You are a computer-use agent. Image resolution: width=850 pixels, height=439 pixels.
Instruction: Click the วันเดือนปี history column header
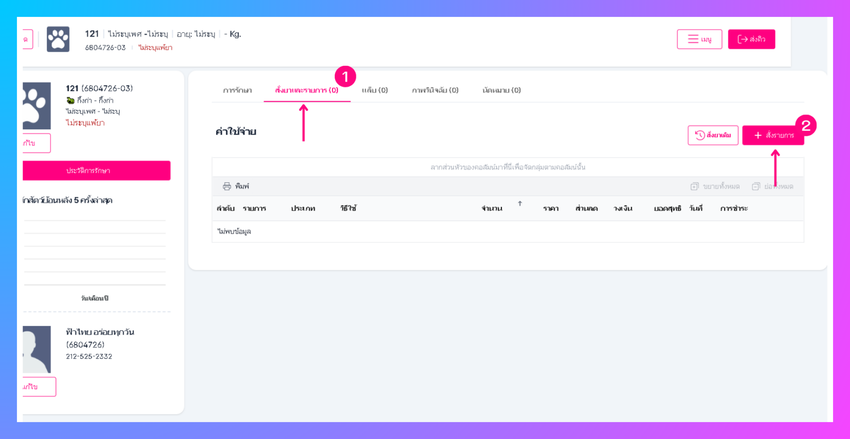point(95,298)
